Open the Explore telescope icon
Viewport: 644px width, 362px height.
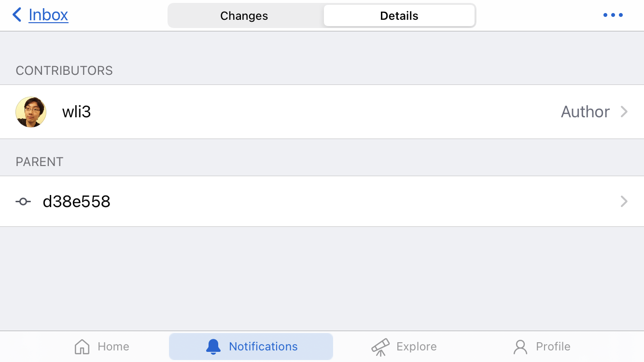coord(381,346)
